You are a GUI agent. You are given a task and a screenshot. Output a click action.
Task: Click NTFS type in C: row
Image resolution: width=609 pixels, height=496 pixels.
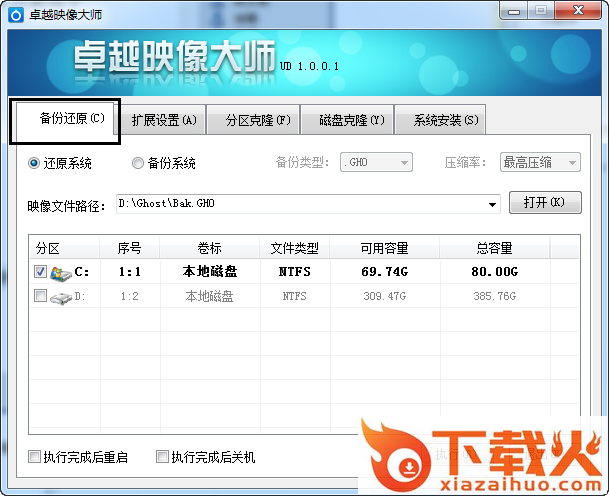pos(294,271)
